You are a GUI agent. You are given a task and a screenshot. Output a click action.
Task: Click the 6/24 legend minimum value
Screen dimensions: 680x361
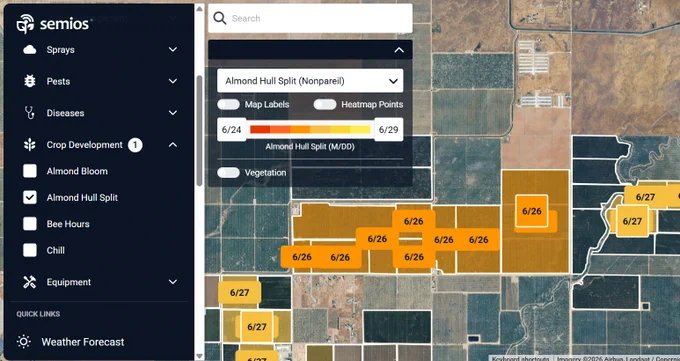pyautogui.click(x=231, y=130)
